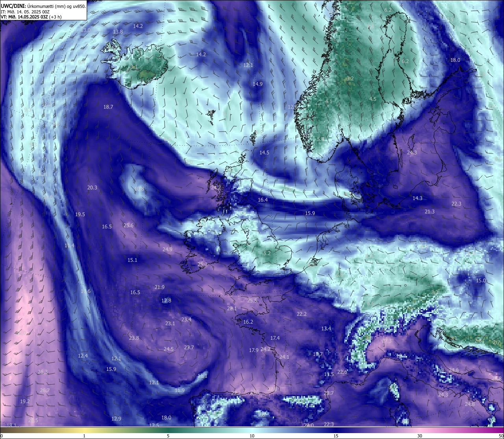The height and width of the screenshot is (439, 504).
Task: Click the 25.5 value over the Channel
Action: [x=252, y=300]
